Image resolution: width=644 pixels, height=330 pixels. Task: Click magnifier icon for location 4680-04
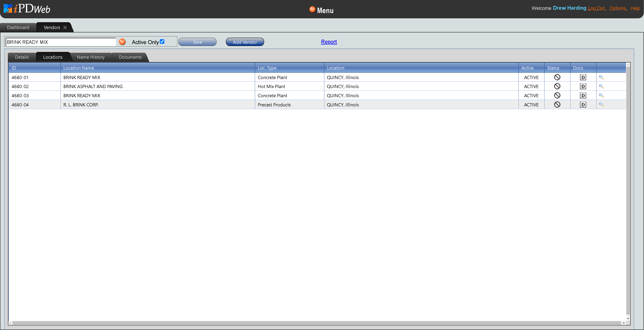coord(601,104)
